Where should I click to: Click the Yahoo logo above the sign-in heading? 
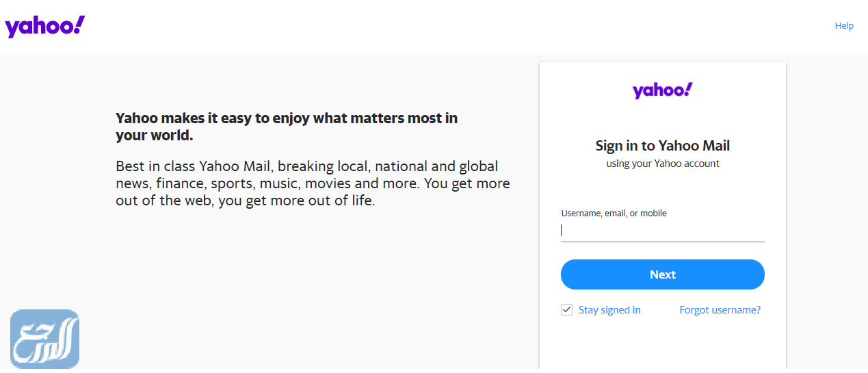[662, 90]
